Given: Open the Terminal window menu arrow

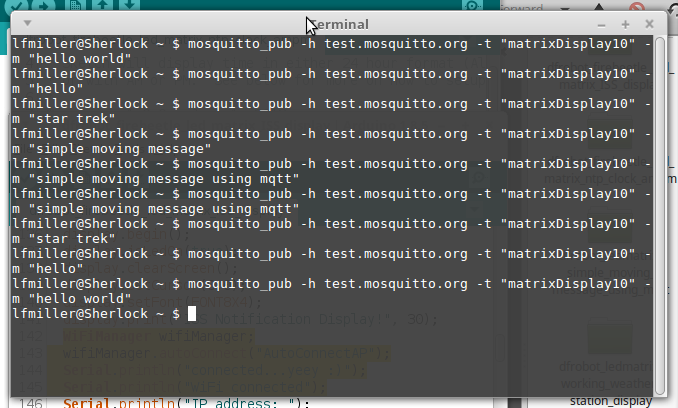Looking at the screenshot, I should pos(26,23).
